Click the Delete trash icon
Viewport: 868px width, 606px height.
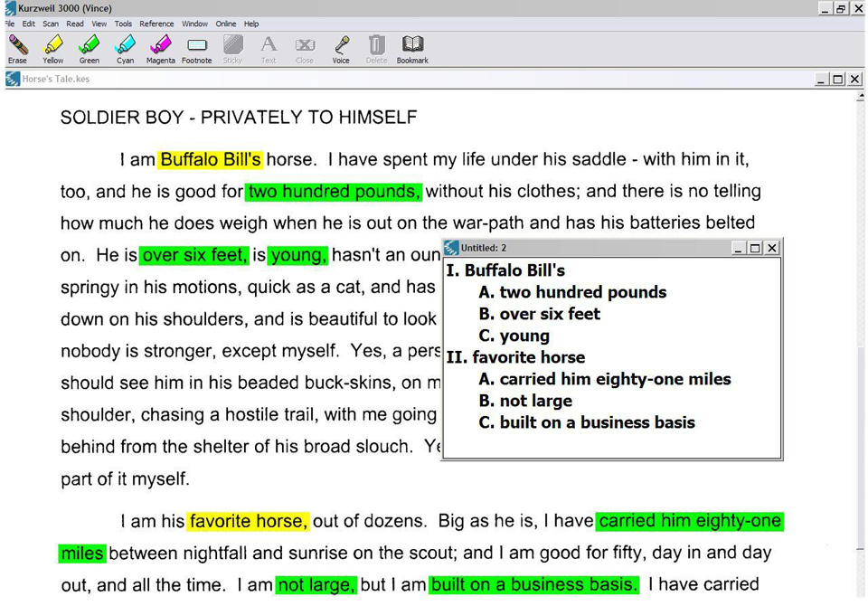pos(376,49)
